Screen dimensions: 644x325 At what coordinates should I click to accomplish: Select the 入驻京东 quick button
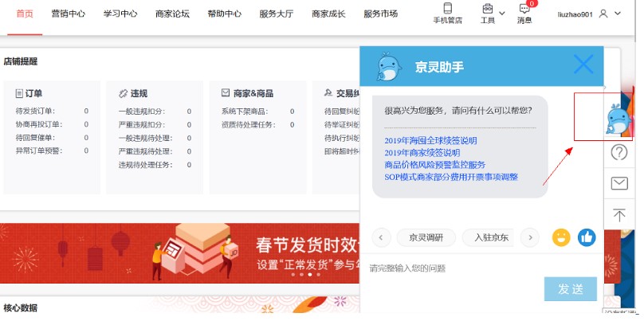[489, 237]
